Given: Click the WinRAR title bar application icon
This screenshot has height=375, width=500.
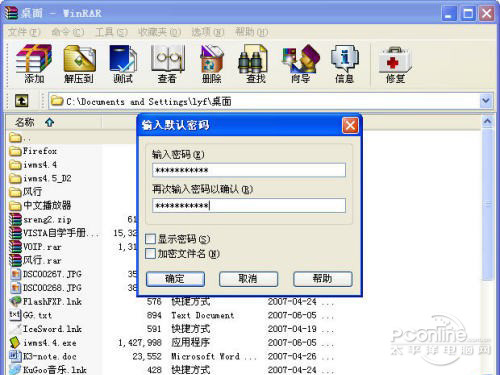Looking at the screenshot, I should coord(11,13).
